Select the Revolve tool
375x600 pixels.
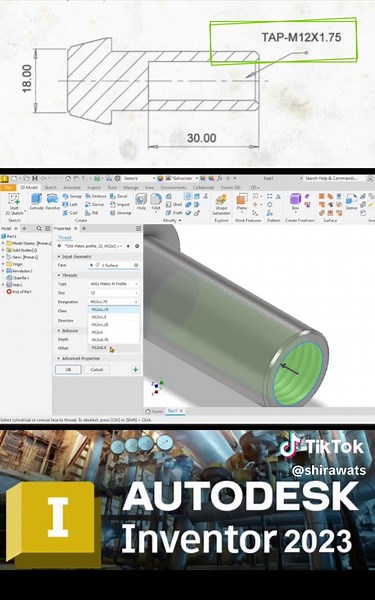52,202
